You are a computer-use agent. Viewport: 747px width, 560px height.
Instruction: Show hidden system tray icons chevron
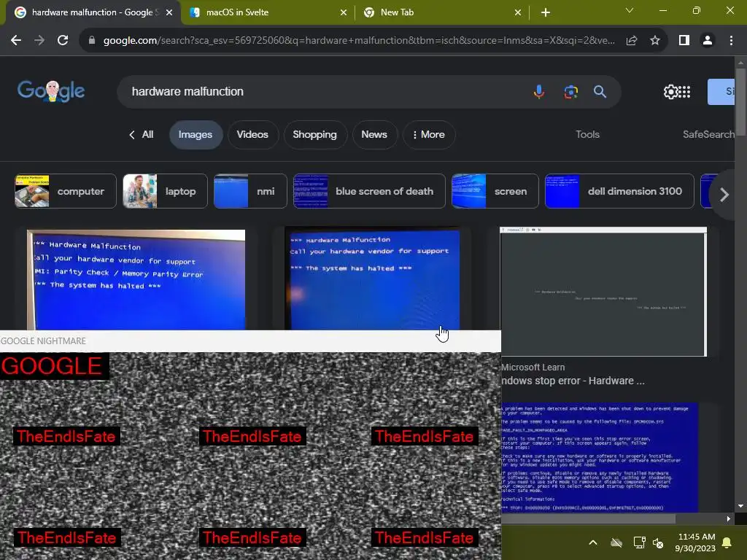[x=593, y=542]
